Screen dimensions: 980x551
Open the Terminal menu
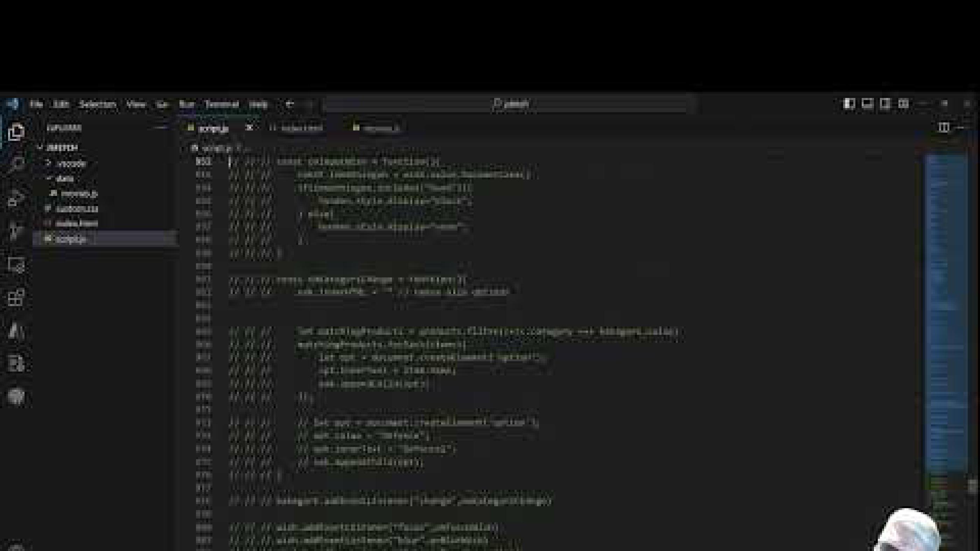click(223, 104)
